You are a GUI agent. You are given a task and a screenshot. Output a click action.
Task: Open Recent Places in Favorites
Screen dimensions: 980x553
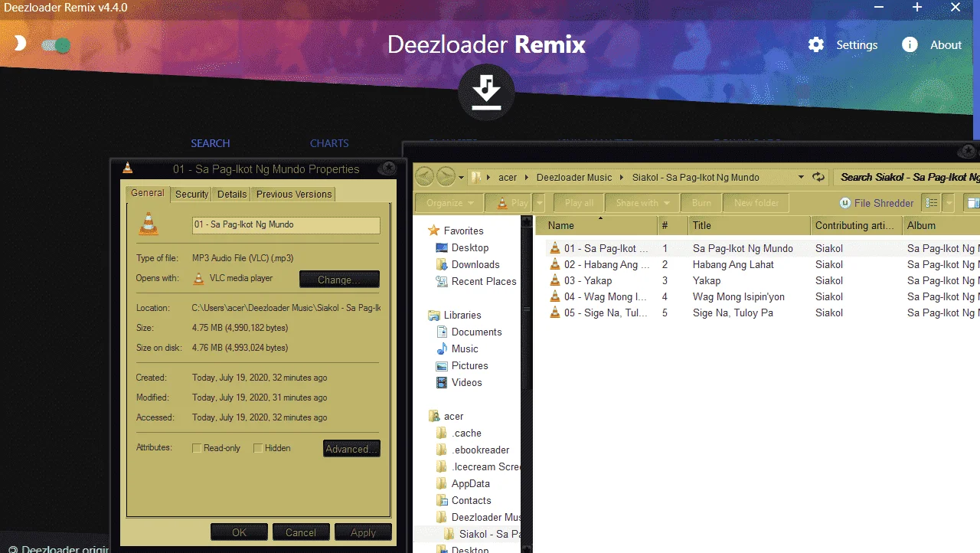(484, 281)
